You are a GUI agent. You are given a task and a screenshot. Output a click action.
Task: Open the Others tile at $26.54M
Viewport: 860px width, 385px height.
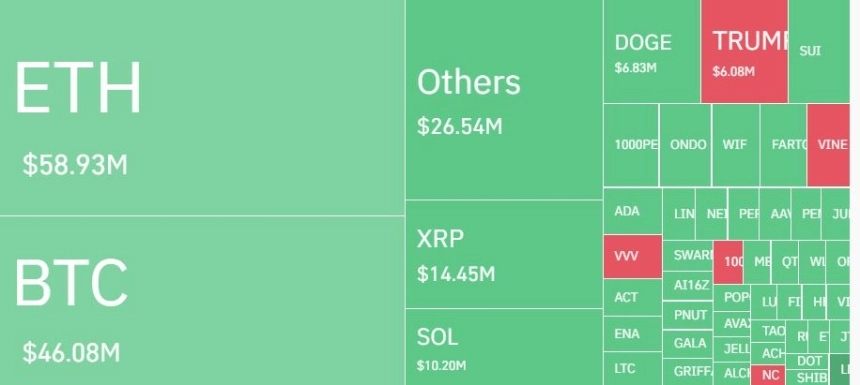(504, 99)
